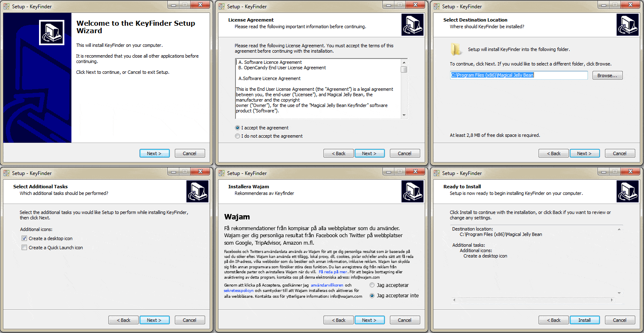The image size is (644, 333).
Task: Click setup logo icon in Additional Tasks header
Action: [x=197, y=191]
